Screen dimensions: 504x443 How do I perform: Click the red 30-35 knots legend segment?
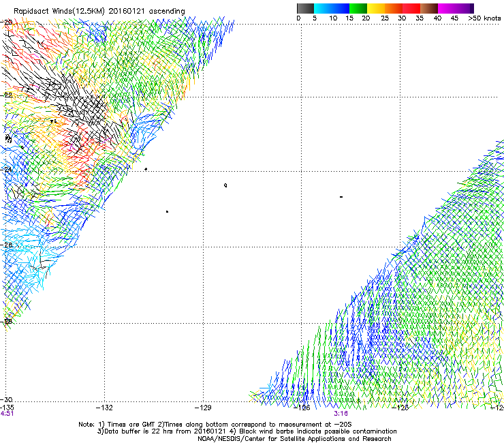click(411, 8)
